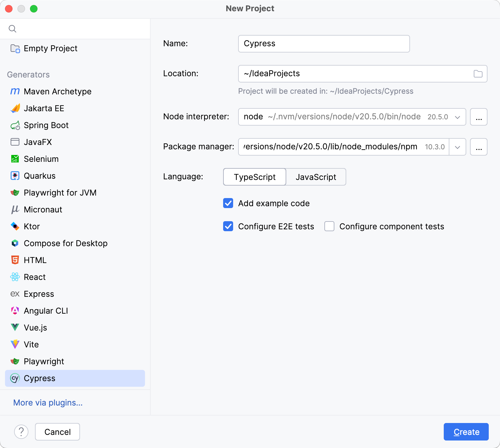Click the Vite lightning icon

click(x=15, y=344)
